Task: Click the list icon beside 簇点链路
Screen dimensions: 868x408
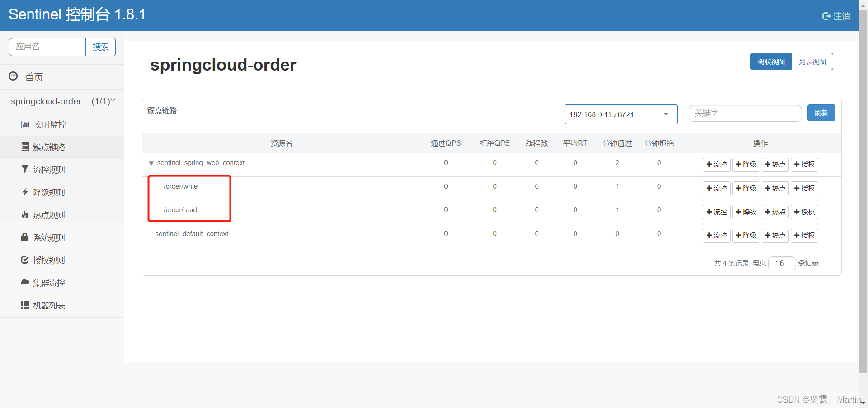Action: (25, 147)
